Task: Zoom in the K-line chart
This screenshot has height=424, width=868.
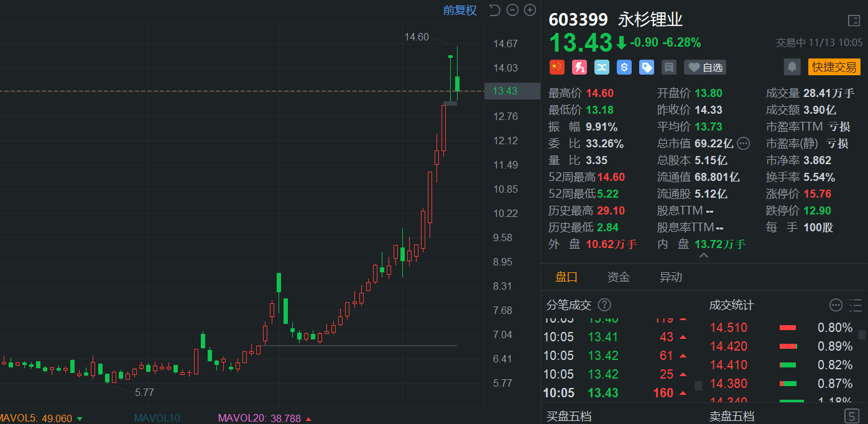Action: [530, 10]
